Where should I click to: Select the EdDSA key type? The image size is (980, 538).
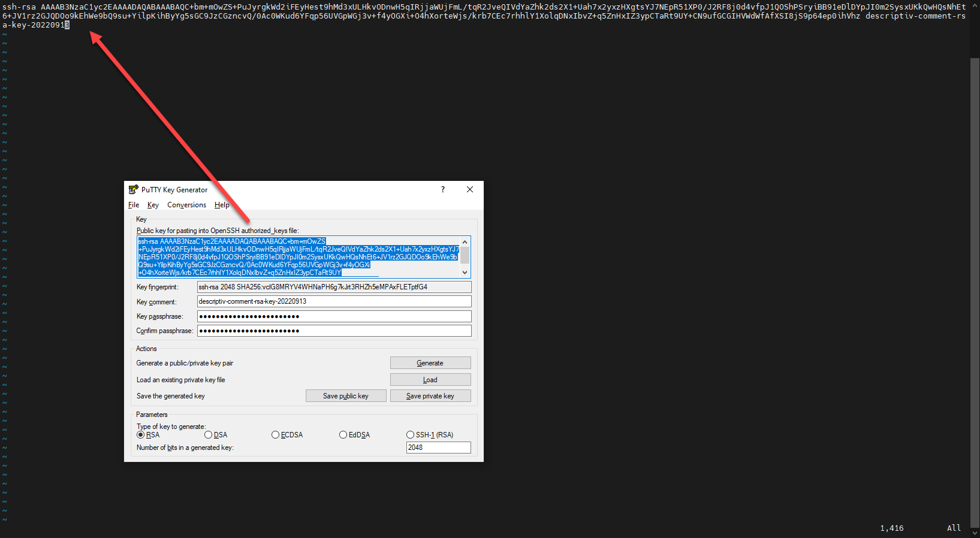tap(355, 435)
